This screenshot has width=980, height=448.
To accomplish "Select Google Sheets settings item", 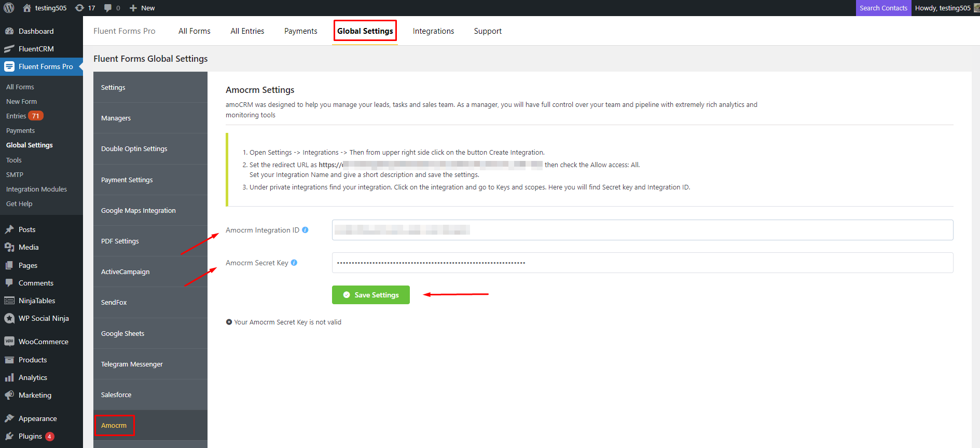I will pos(150,333).
